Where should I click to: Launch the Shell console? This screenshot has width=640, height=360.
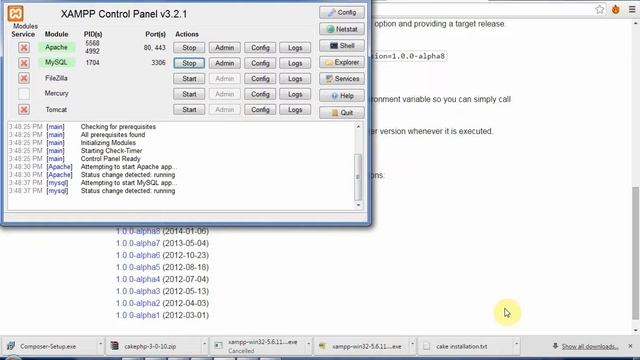(342, 46)
